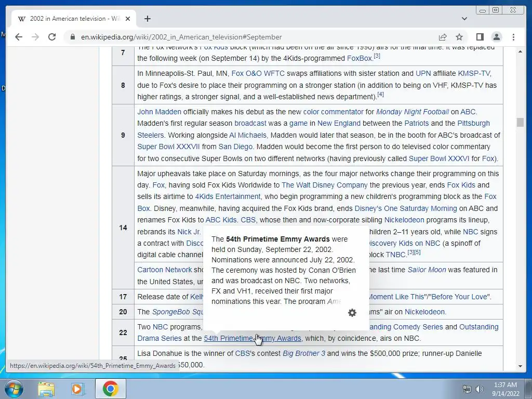
Task: Open the FoxBox link
Action: click(360, 58)
